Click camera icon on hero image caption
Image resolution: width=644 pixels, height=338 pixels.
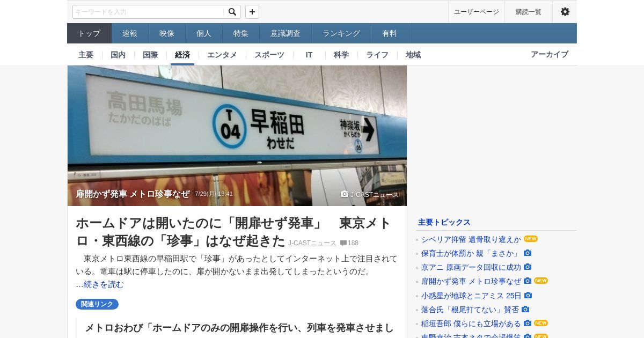345,194
